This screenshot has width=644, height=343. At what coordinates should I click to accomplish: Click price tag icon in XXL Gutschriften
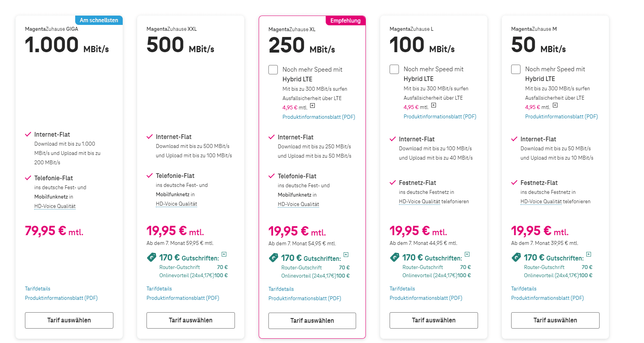(151, 257)
